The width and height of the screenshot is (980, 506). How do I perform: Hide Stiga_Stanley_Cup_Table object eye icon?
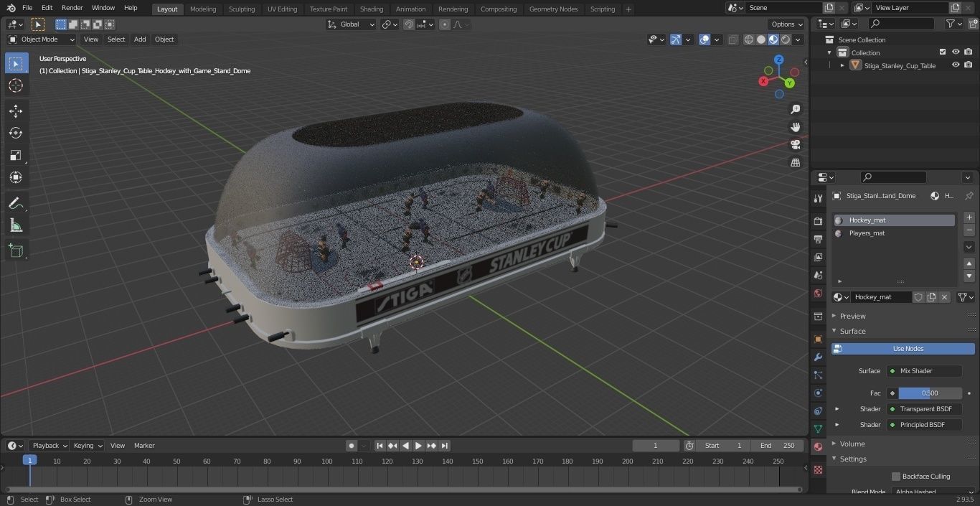[x=956, y=65]
